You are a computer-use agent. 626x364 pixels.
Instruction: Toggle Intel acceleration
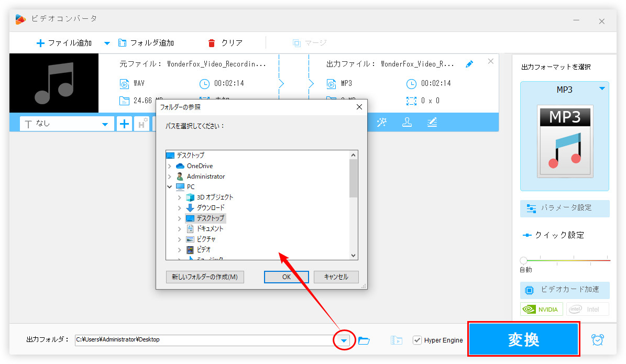(587, 310)
